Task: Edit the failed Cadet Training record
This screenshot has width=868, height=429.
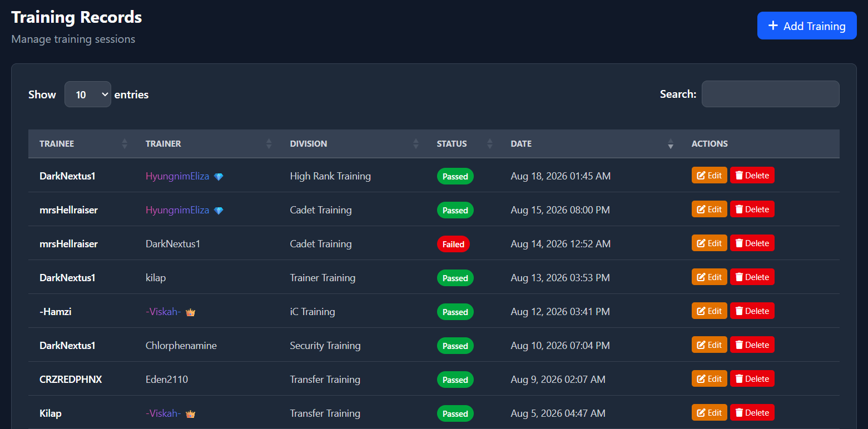Action: point(709,243)
